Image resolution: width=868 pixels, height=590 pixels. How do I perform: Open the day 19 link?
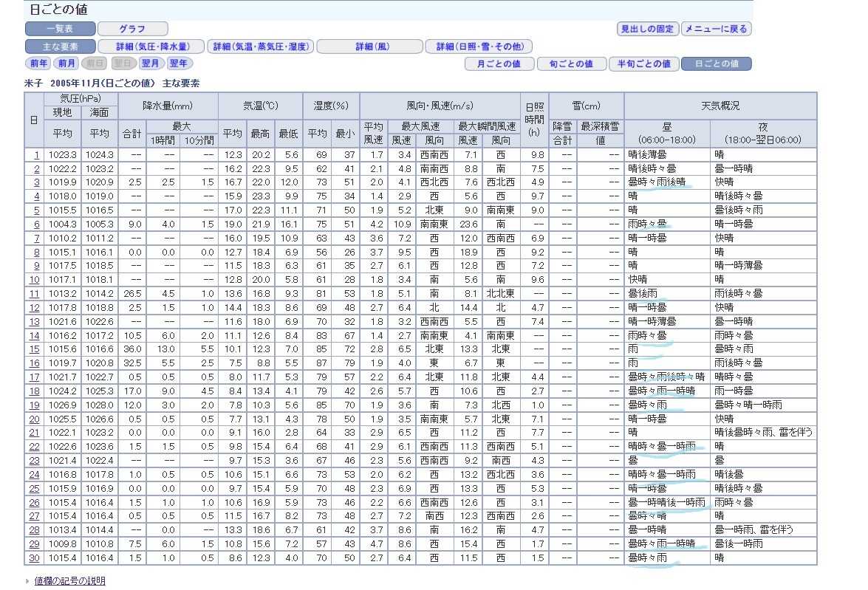click(x=34, y=405)
